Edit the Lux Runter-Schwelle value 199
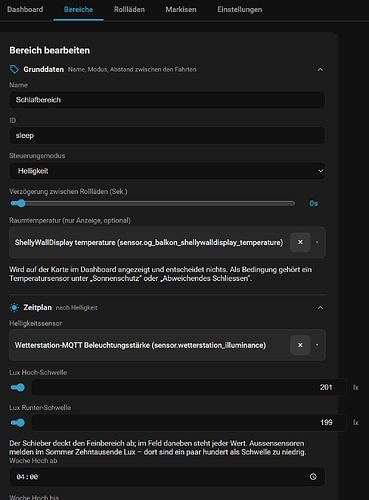369x500 pixels. [x=189, y=423]
